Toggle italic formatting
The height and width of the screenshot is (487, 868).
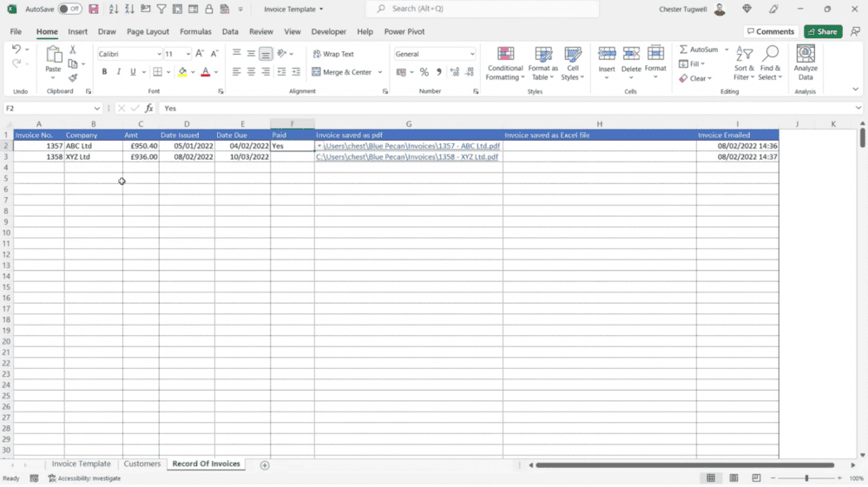pyautogui.click(x=118, y=72)
